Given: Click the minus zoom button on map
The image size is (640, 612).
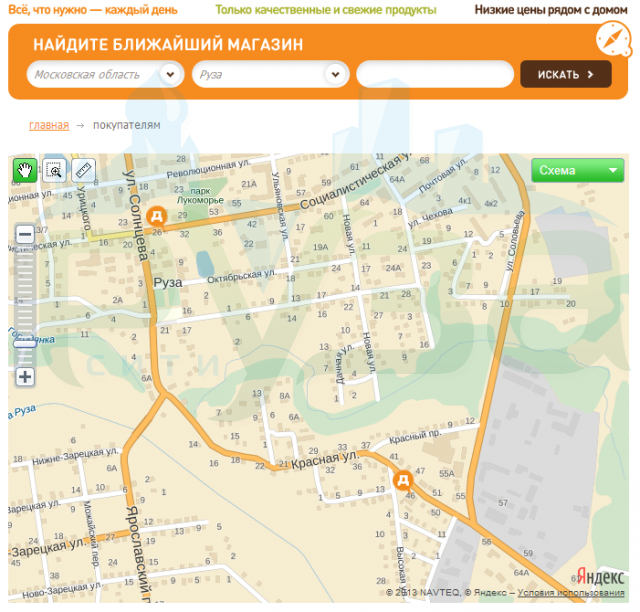Looking at the screenshot, I should point(24,235).
